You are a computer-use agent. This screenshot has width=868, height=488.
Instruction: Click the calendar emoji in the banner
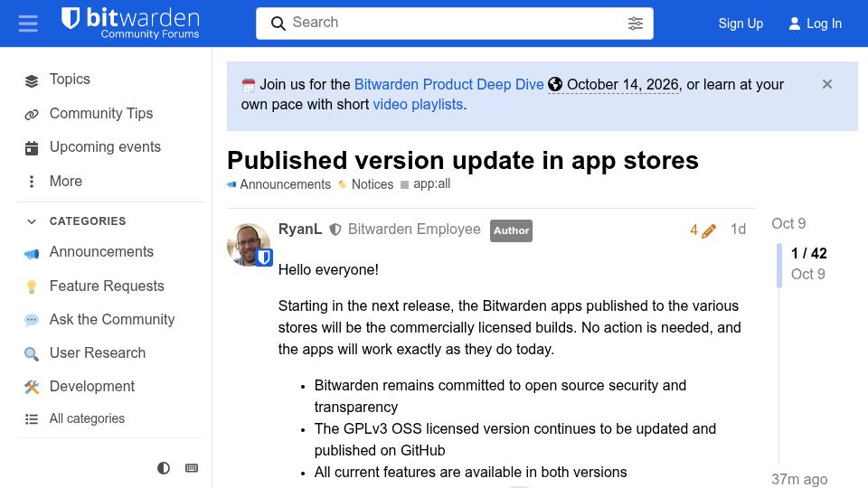click(x=249, y=85)
